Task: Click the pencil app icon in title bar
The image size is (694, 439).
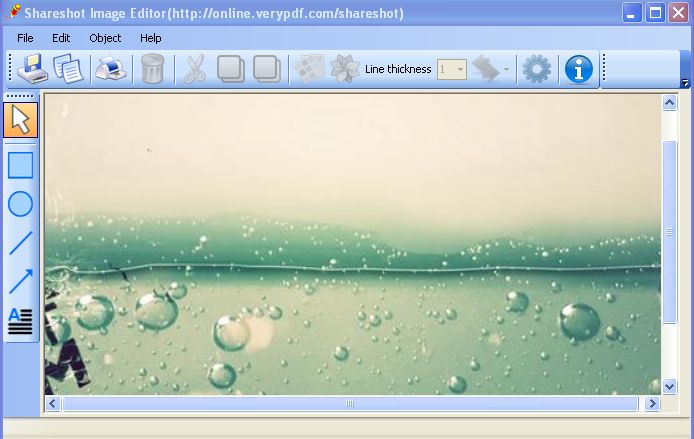Action: point(13,12)
